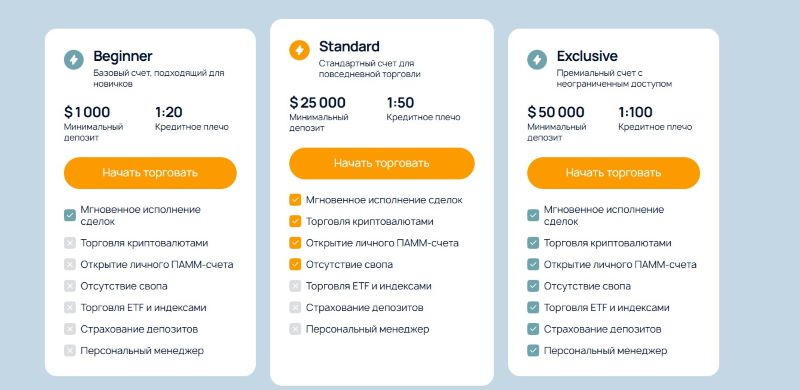This screenshot has height=390, width=800.
Task: Toggle Standard Отсутствие свопа checkbox
Action: pyautogui.click(x=295, y=264)
